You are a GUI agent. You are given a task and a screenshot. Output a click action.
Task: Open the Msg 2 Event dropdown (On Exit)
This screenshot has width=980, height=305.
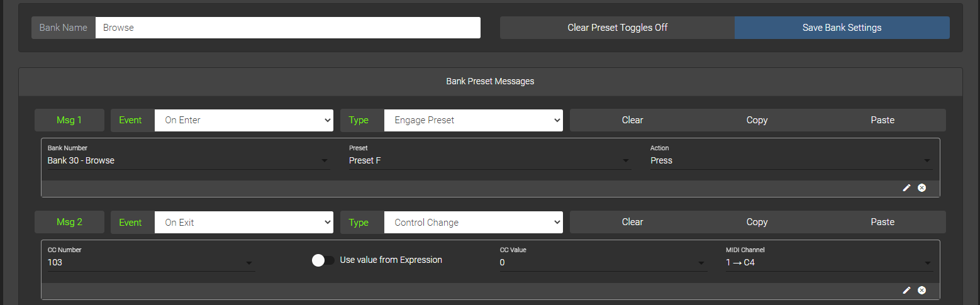(x=243, y=222)
